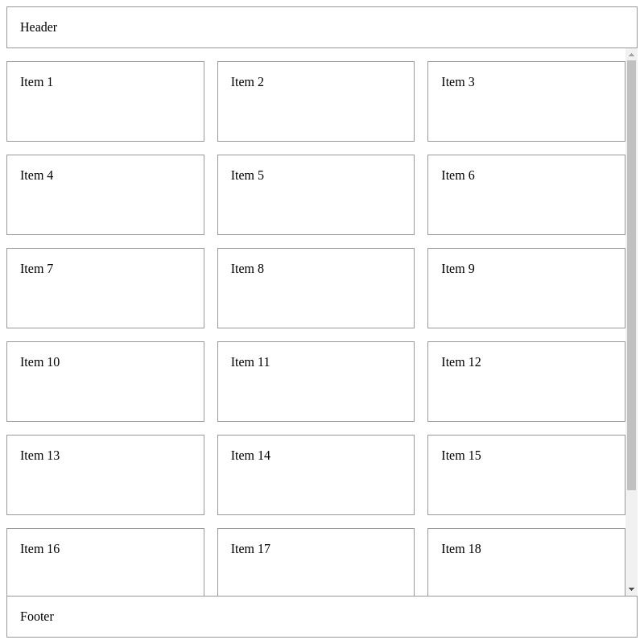Click the scrollbar down arrow
The image size is (644, 644).
[631, 589]
